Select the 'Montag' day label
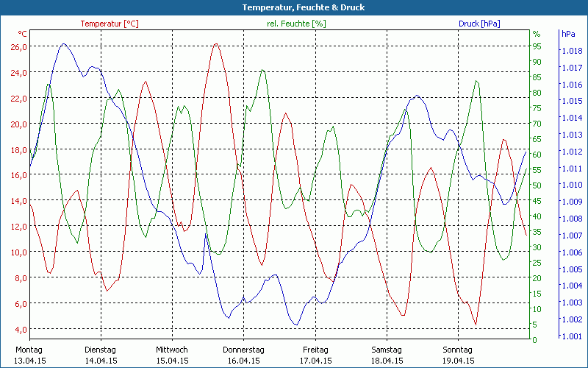Image resolution: width=588 pixels, height=368 pixels. coord(29,350)
